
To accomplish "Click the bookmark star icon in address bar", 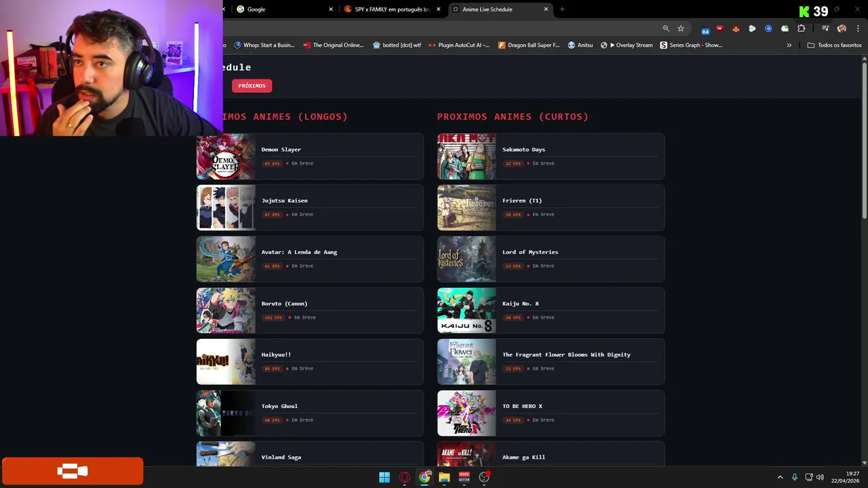I will click(681, 28).
